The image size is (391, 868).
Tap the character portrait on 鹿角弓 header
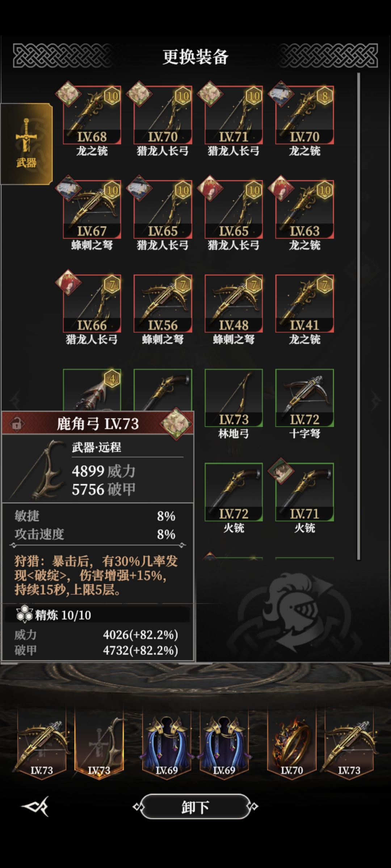point(176,424)
